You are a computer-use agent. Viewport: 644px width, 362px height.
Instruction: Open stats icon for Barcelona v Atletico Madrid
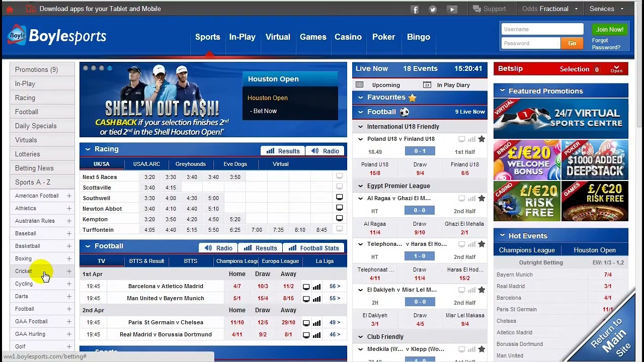click(x=317, y=287)
